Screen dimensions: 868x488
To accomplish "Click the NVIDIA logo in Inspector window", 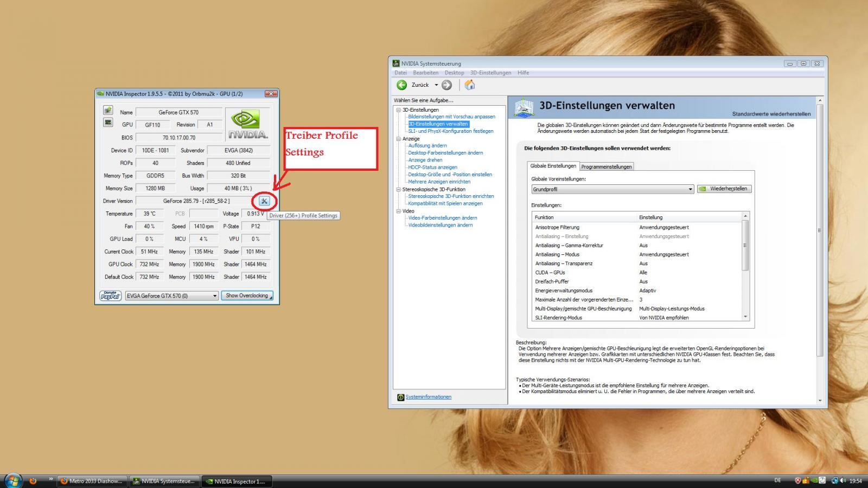I will click(x=247, y=124).
